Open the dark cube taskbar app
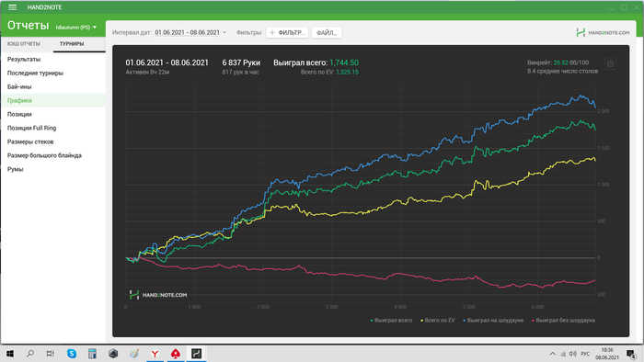644x362 pixels. (113, 354)
